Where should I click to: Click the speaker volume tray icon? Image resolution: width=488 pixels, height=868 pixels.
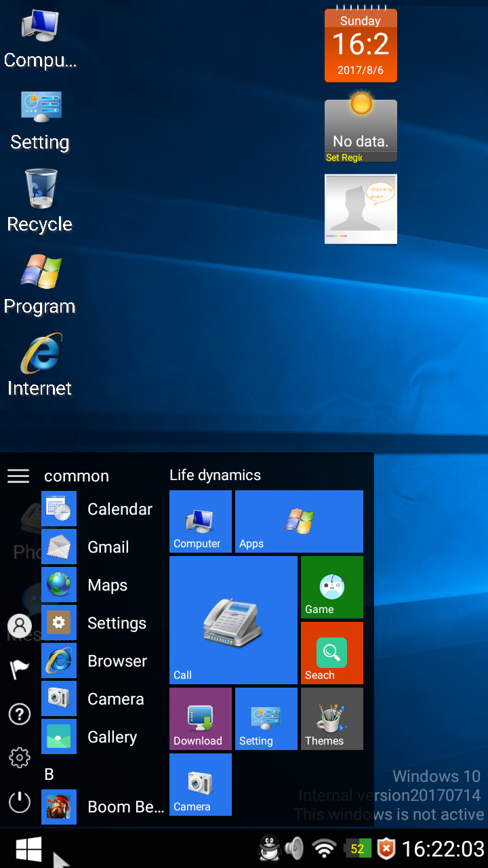coord(294,848)
